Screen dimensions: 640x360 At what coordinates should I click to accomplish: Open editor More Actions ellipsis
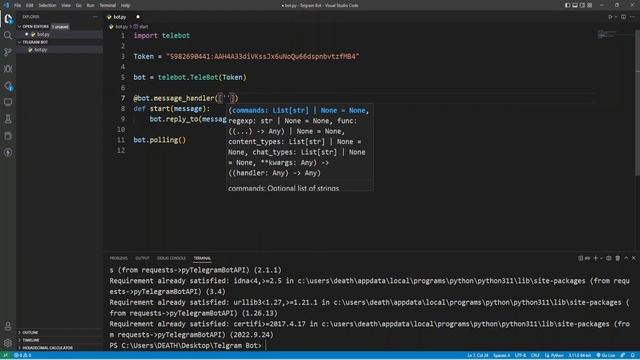[632, 17]
